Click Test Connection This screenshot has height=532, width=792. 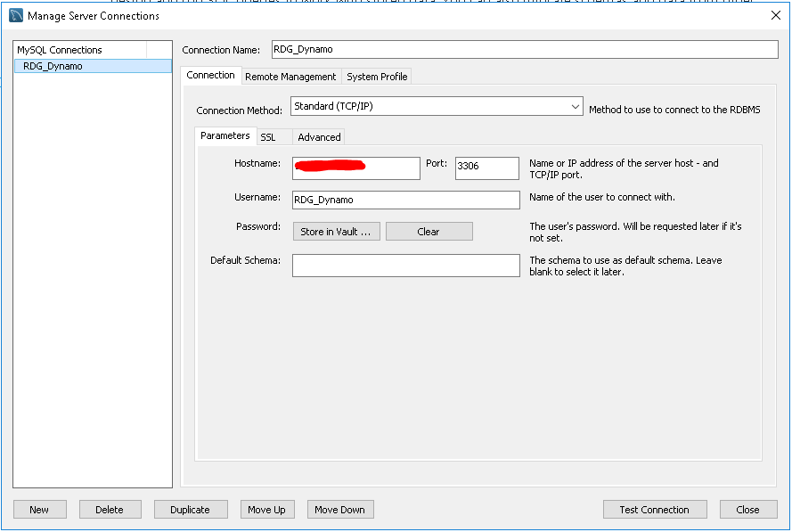click(655, 509)
